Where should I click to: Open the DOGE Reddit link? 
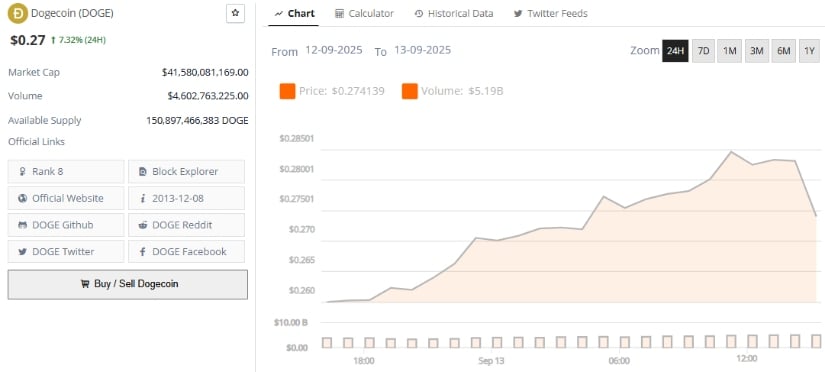click(x=186, y=225)
